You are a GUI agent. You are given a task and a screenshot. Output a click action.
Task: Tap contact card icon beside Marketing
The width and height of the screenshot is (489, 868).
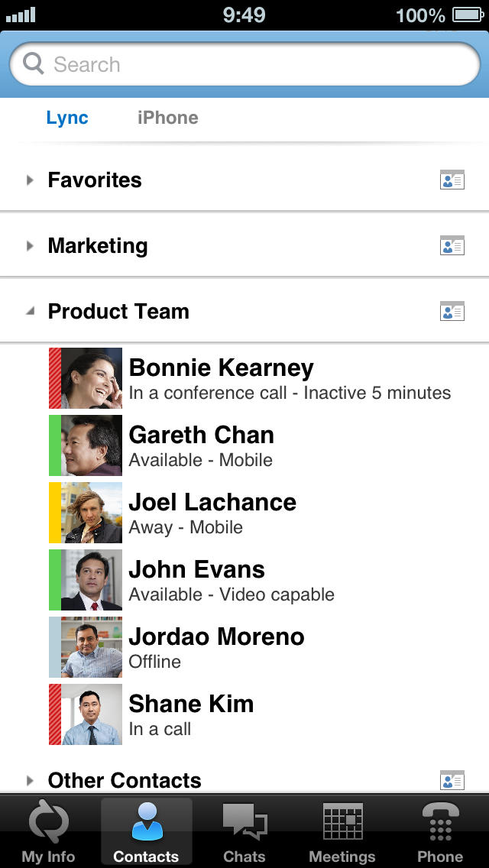click(452, 246)
